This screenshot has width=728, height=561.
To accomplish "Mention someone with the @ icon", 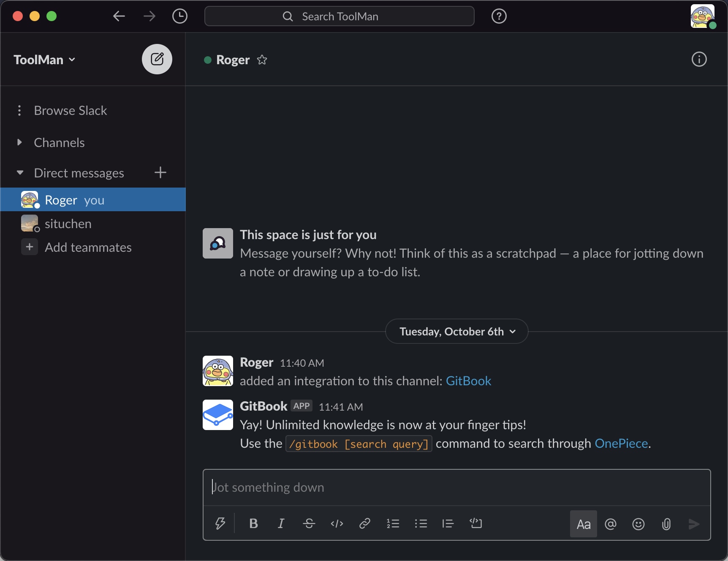I will pyautogui.click(x=611, y=524).
